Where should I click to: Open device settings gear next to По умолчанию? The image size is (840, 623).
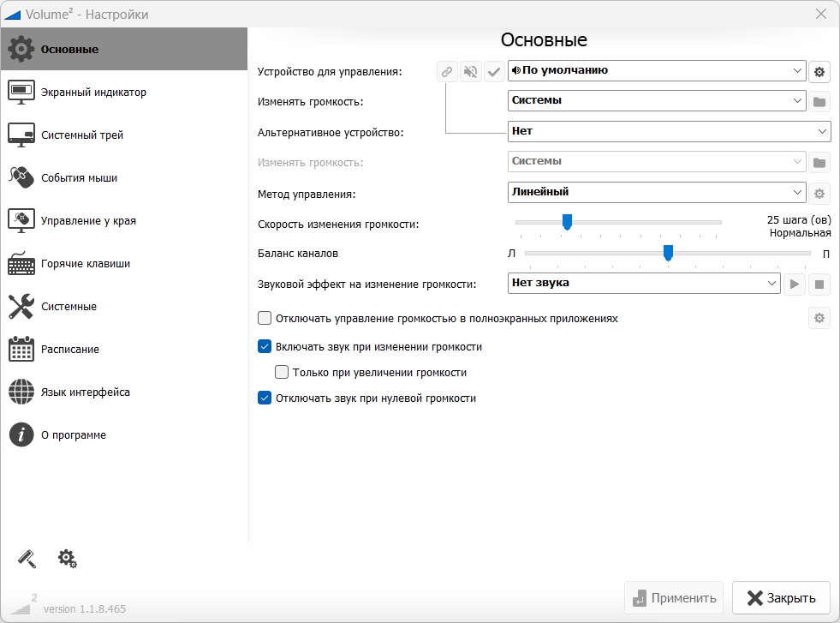[x=819, y=71]
